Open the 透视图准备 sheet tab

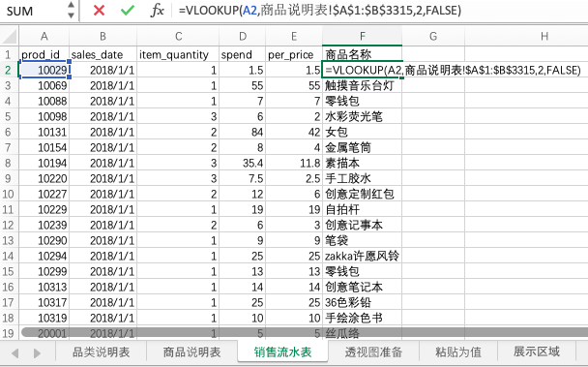373,352
